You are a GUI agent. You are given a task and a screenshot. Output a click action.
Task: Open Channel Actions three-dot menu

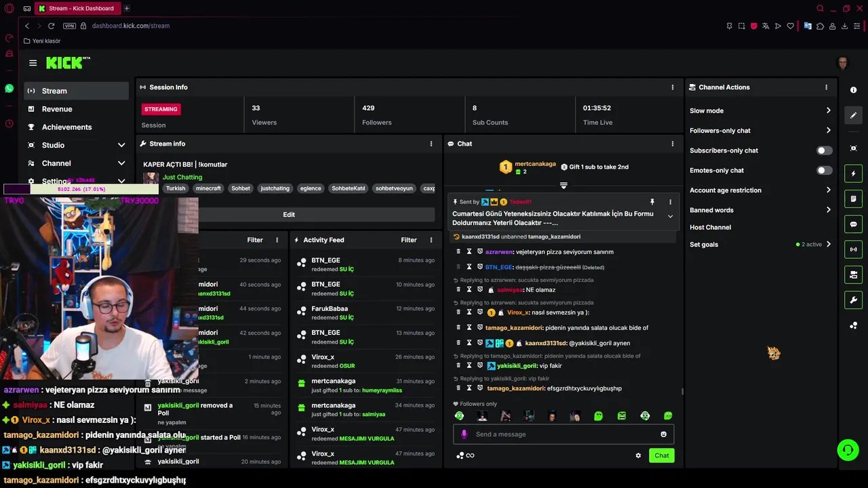coord(826,87)
